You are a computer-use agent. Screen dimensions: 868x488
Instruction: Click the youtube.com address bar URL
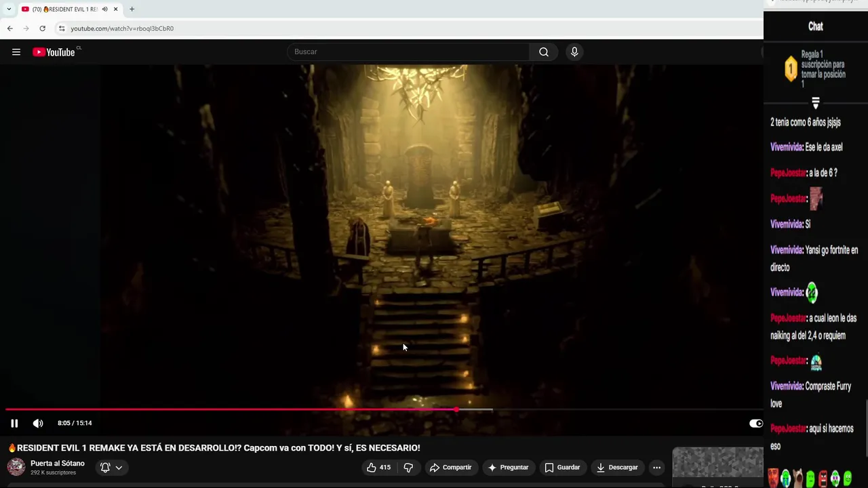pyautogui.click(x=122, y=28)
